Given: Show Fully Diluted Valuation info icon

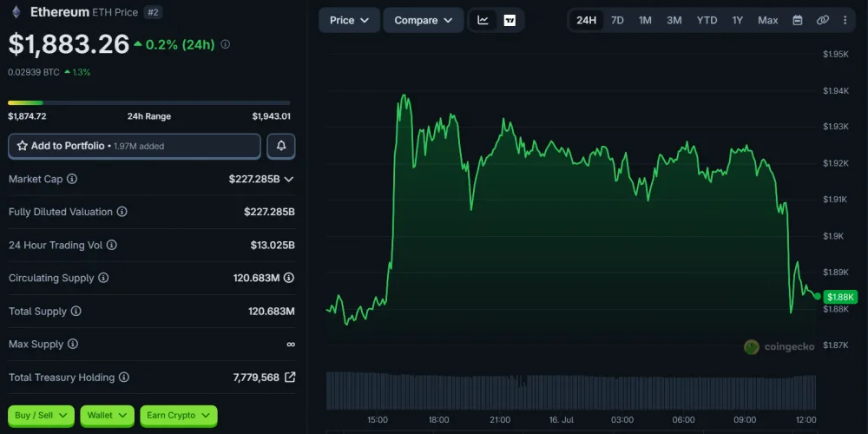Looking at the screenshot, I should tap(122, 212).
